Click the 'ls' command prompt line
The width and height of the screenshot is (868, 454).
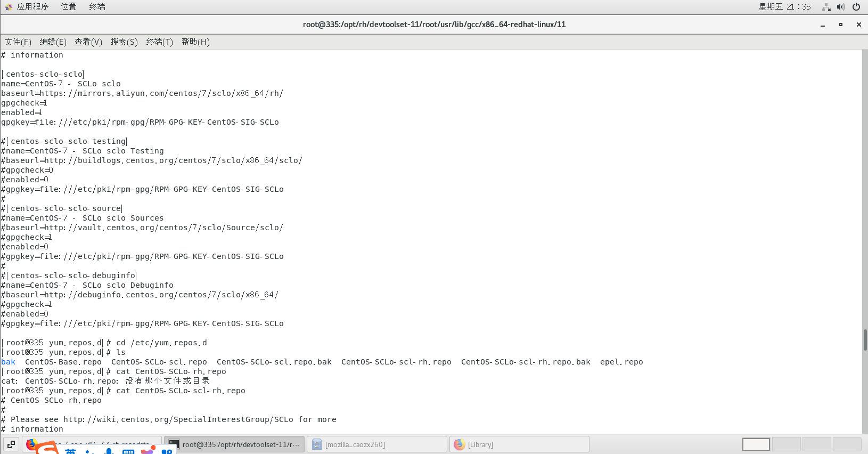(x=63, y=352)
